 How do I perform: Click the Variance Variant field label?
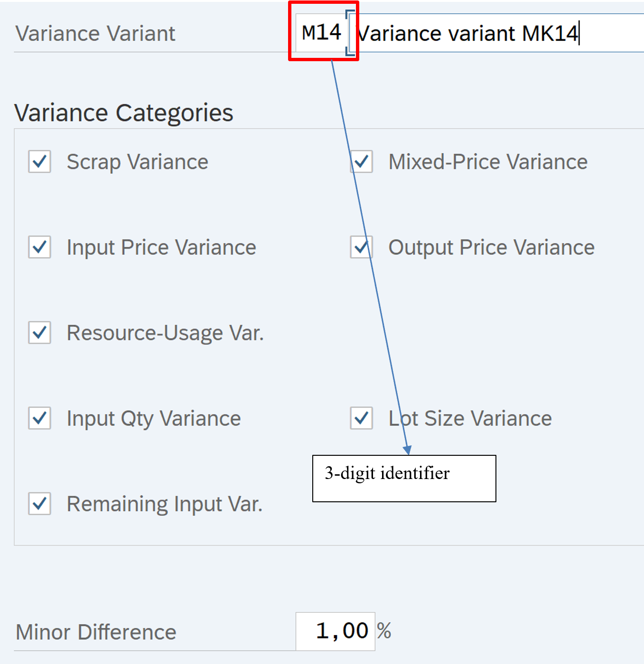coord(95,34)
